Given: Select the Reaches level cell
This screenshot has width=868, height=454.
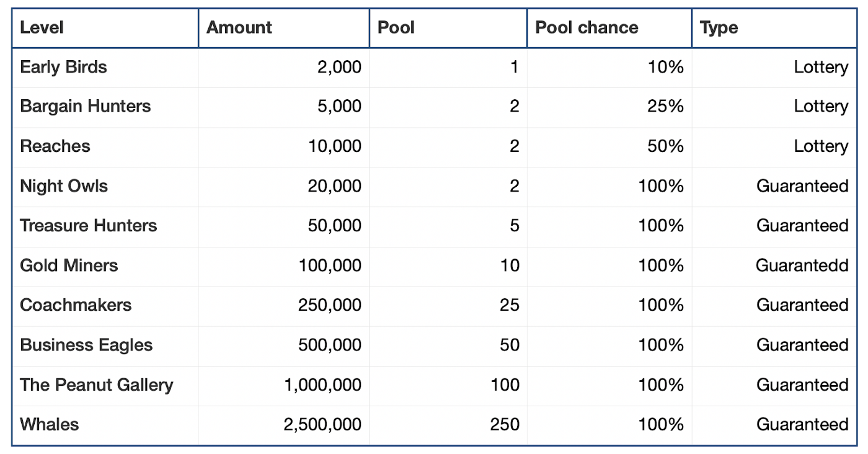Looking at the screenshot, I should (x=105, y=147).
